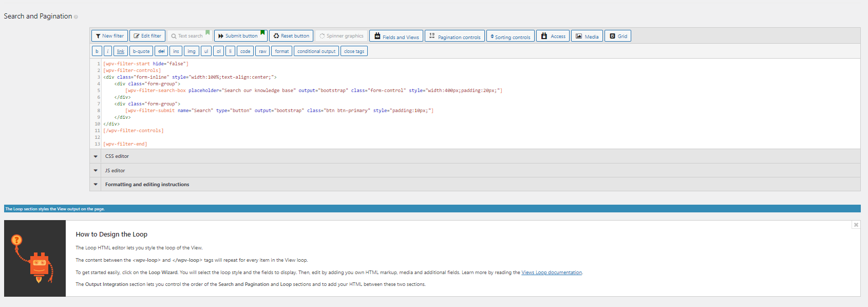Apply bold with the b quicktag

coord(97,51)
